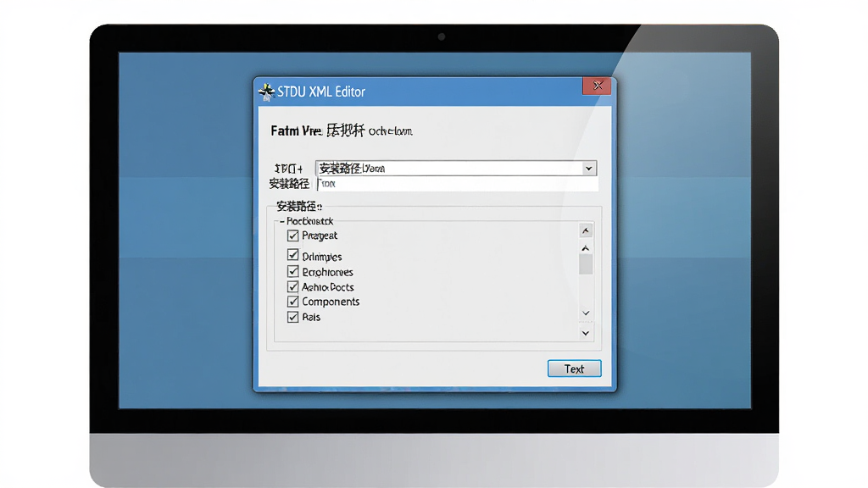The width and height of the screenshot is (868, 488).
Task: Select the Components list label
Action: pyautogui.click(x=331, y=302)
